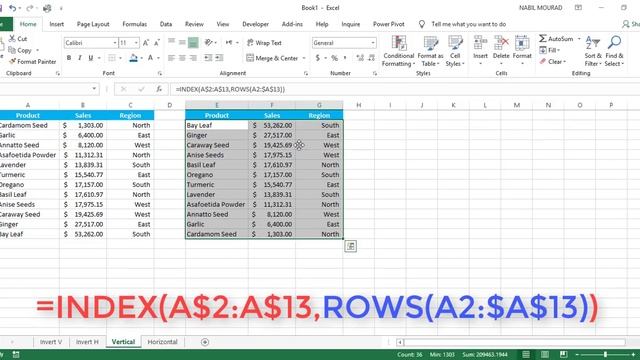Open the text orientation menu
The width and height of the screenshot is (640, 360).
(x=211, y=42)
